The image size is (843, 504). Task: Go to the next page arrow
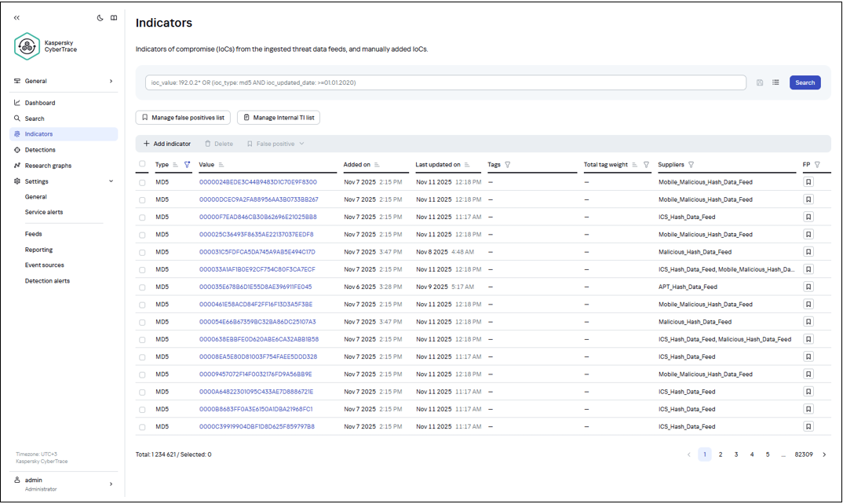pos(824,455)
